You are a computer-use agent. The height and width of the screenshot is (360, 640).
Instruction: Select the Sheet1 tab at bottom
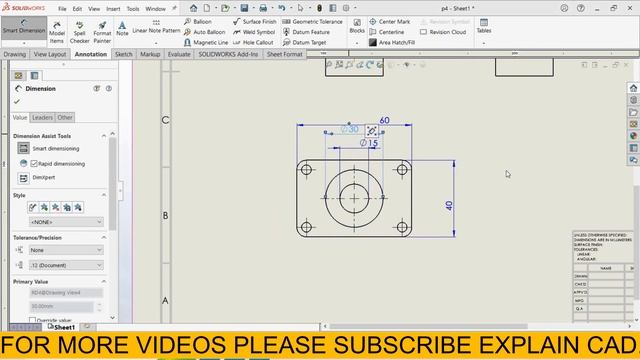click(x=62, y=327)
